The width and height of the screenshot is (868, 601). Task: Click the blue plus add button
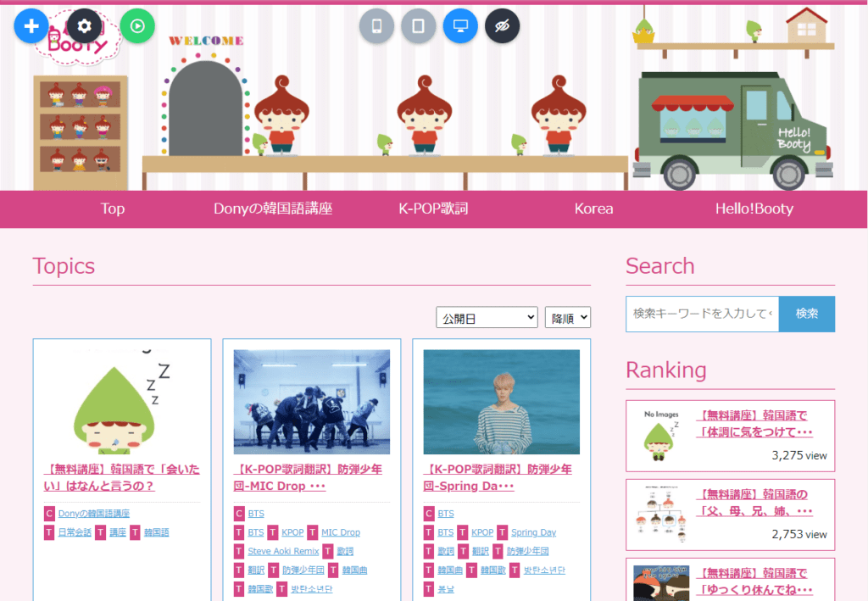(31, 25)
